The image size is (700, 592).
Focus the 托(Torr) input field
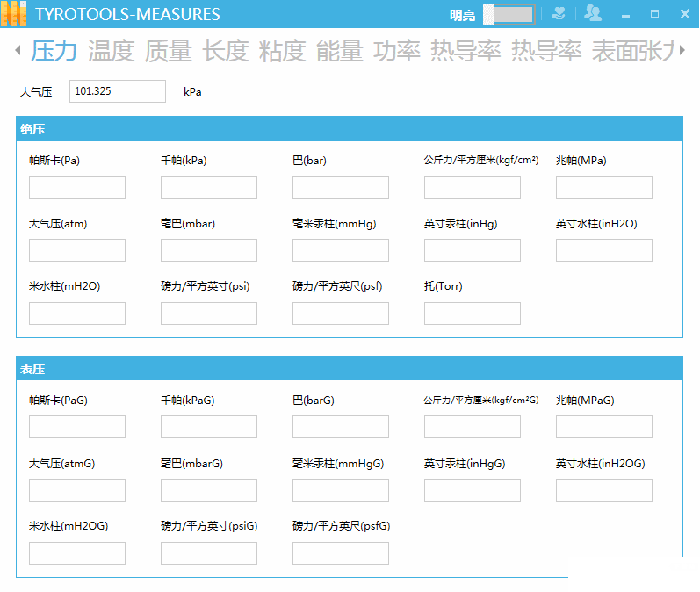coord(473,314)
